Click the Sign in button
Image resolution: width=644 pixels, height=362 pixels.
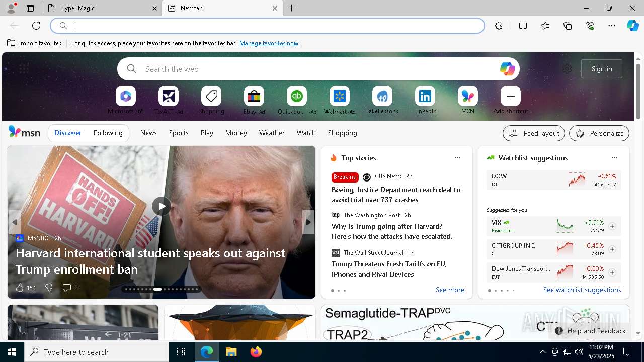(x=602, y=69)
